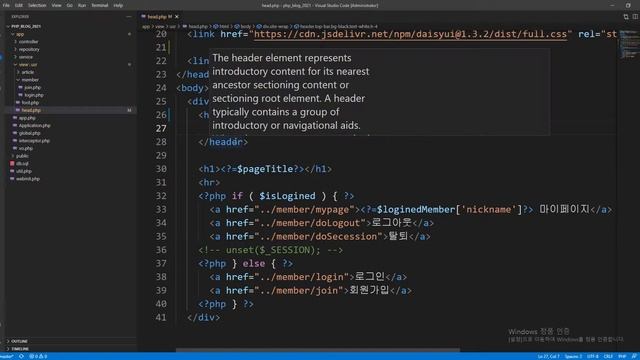Click line number 27 in the gutter

pos(161,129)
